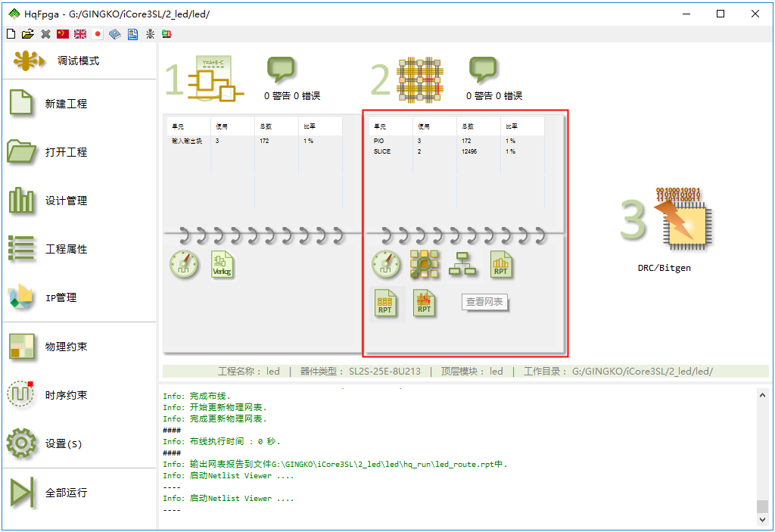The image size is (775, 532).
Task: Switch language using the Japanese flag icon
Action: [98, 34]
